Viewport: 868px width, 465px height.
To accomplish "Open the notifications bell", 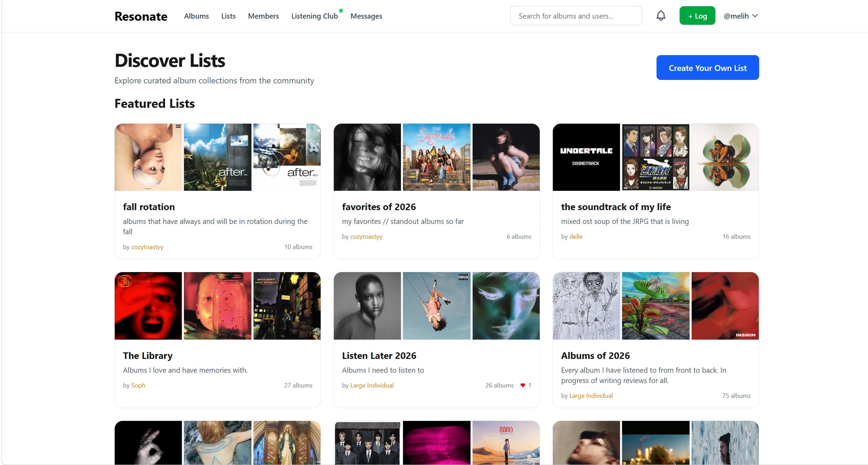I will tap(661, 16).
